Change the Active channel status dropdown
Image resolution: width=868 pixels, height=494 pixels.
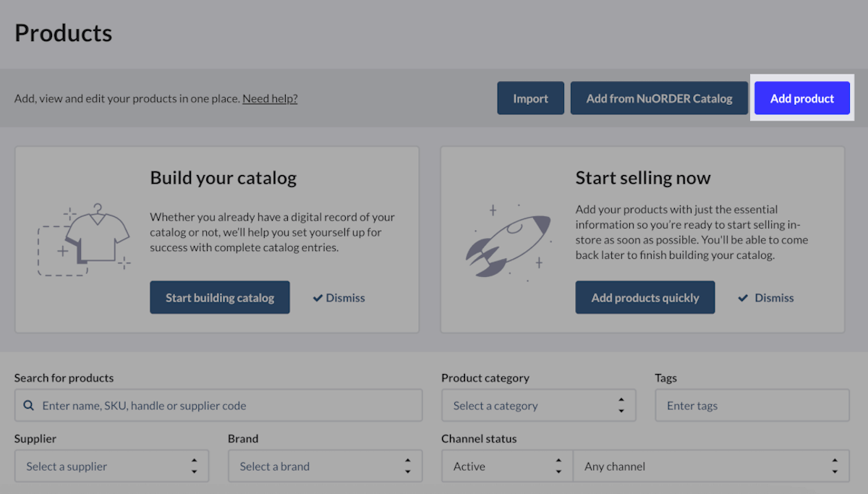point(507,467)
